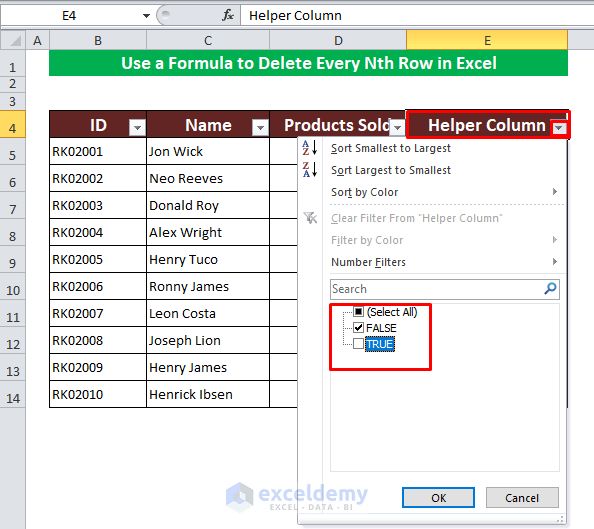Click the OK button

(438, 498)
